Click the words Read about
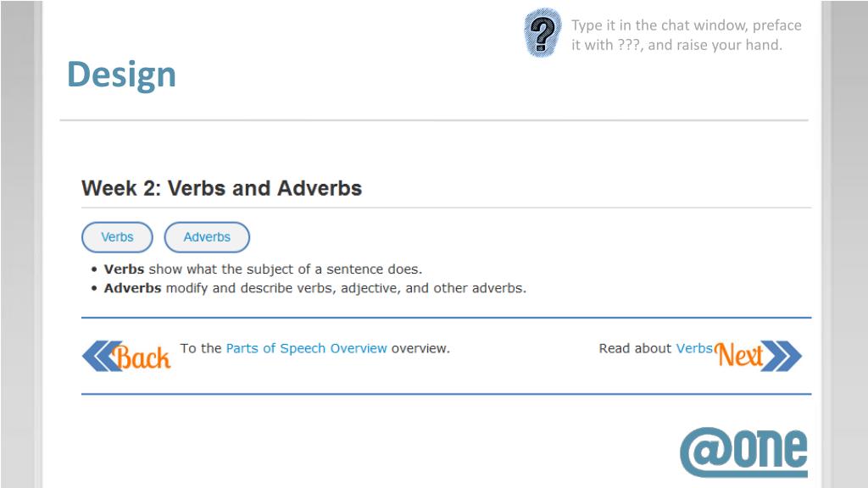 tap(635, 348)
